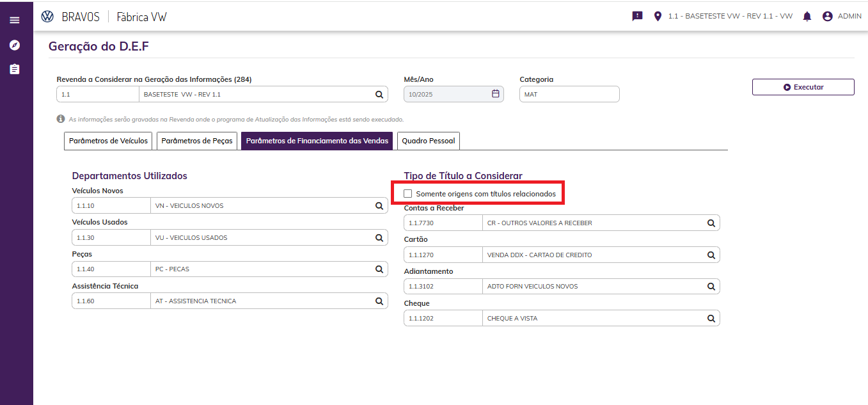Open the clipboard icon in the sidebar

(x=15, y=69)
